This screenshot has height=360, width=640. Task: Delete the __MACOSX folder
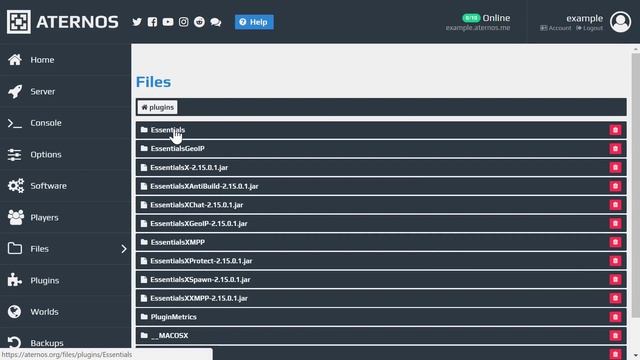click(615, 336)
